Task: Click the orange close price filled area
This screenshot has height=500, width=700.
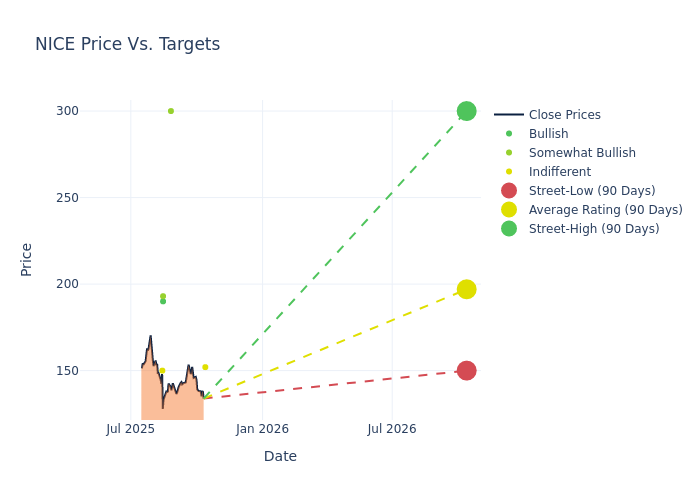Action: click(172, 400)
